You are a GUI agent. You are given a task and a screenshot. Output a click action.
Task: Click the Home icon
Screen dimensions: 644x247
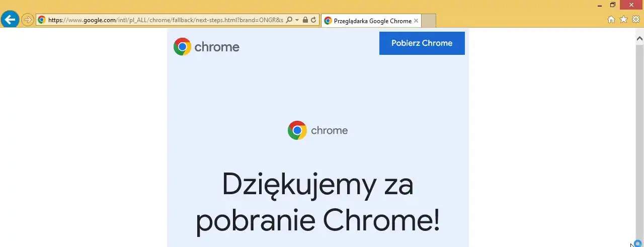pos(611,20)
